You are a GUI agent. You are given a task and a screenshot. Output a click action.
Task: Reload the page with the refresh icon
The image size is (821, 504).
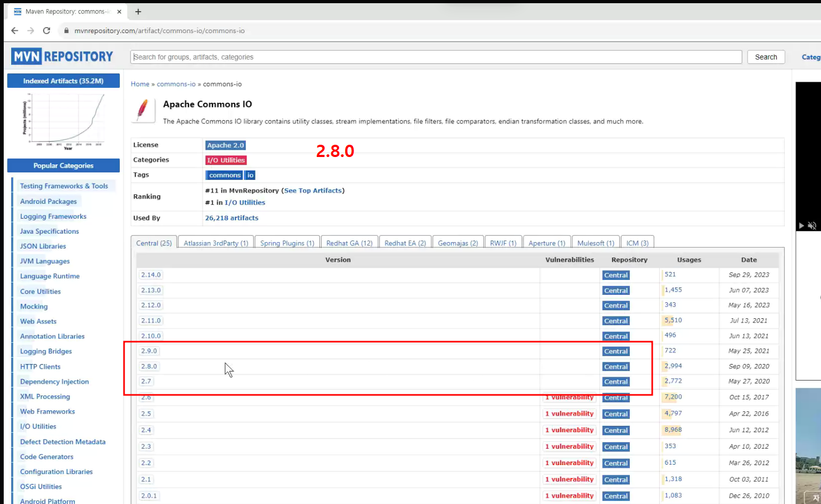[47, 31]
